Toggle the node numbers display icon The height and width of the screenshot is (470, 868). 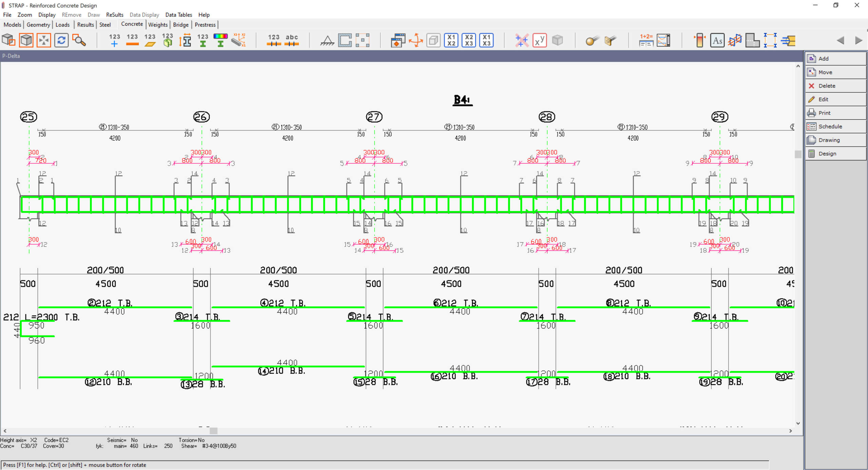(114, 40)
